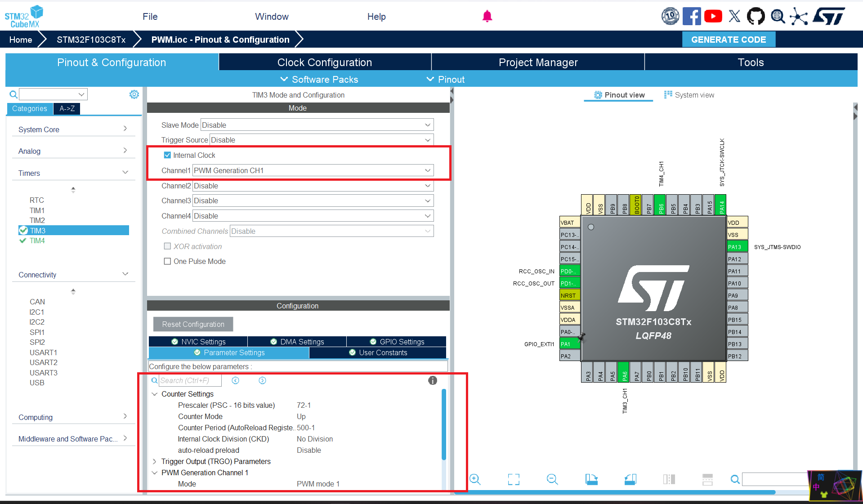Fit the chip to the view

tap(514, 479)
